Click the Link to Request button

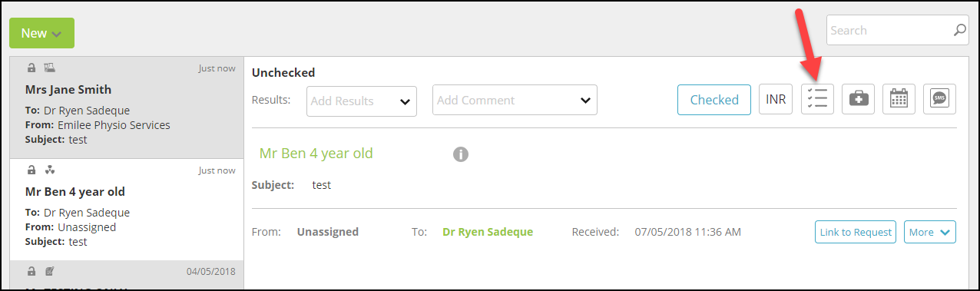pos(856,232)
